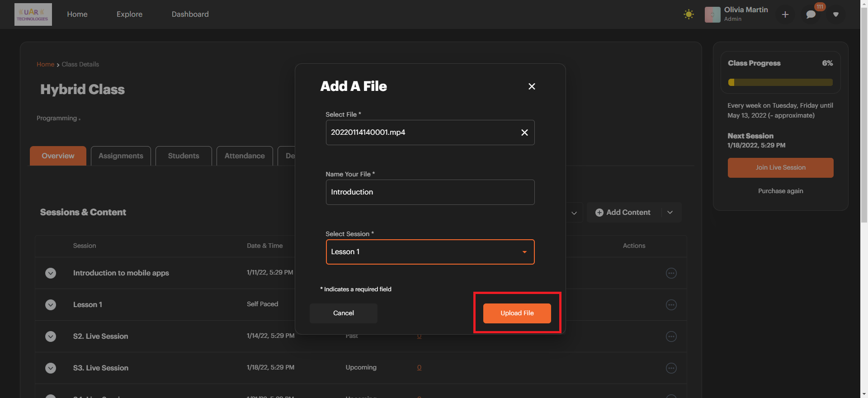Viewport: 868px width, 398px height.
Task: Click the Add Content button
Action: click(x=623, y=213)
